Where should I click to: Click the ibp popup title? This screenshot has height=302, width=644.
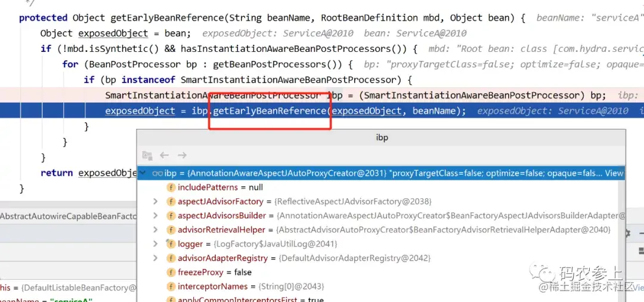(382, 138)
